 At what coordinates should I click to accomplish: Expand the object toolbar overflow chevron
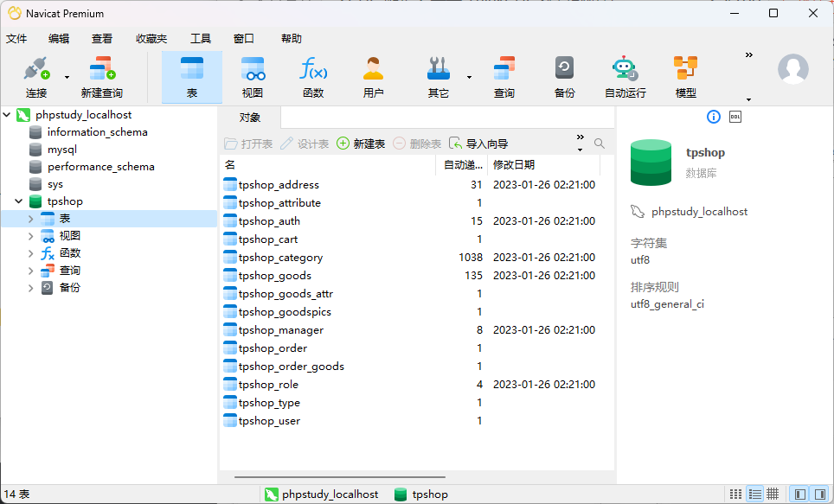pyautogui.click(x=580, y=137)
